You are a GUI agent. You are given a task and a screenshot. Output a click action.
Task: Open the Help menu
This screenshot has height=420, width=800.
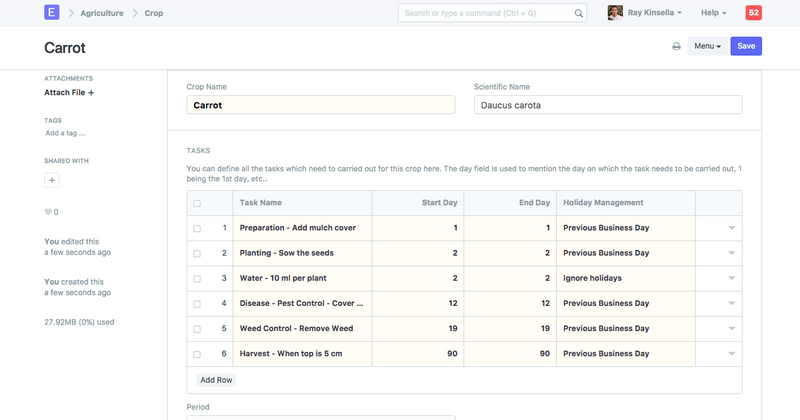click(713, 13)
